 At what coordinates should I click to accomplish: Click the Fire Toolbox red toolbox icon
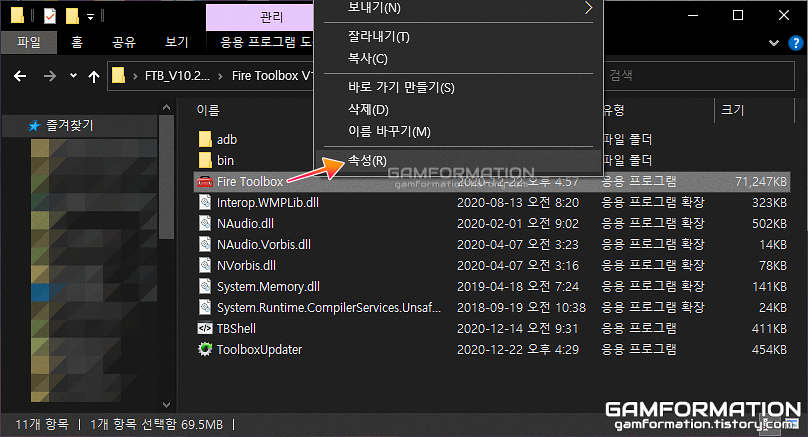click(x=205, y=182)
